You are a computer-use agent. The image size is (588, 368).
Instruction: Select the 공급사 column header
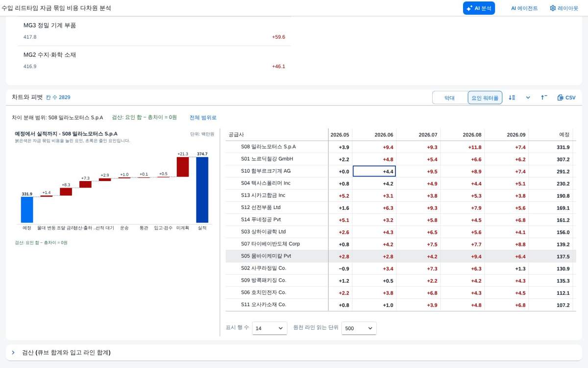pos(277,134)
